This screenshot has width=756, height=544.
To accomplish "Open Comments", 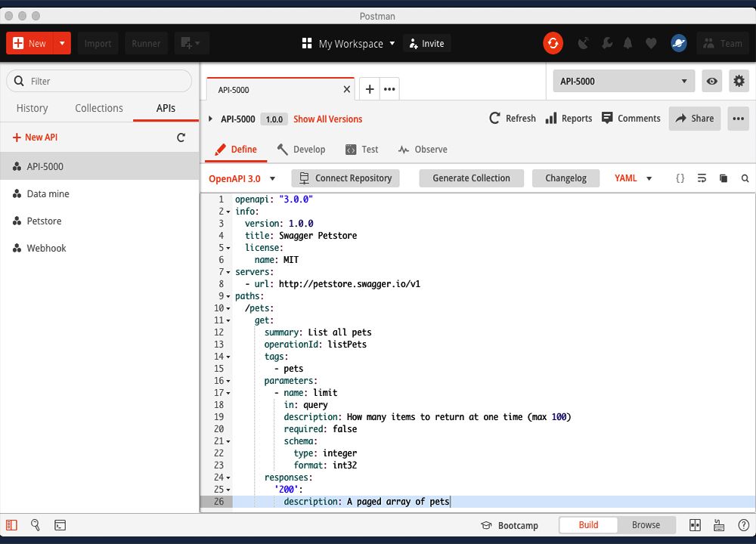I will tap(631, 119).
